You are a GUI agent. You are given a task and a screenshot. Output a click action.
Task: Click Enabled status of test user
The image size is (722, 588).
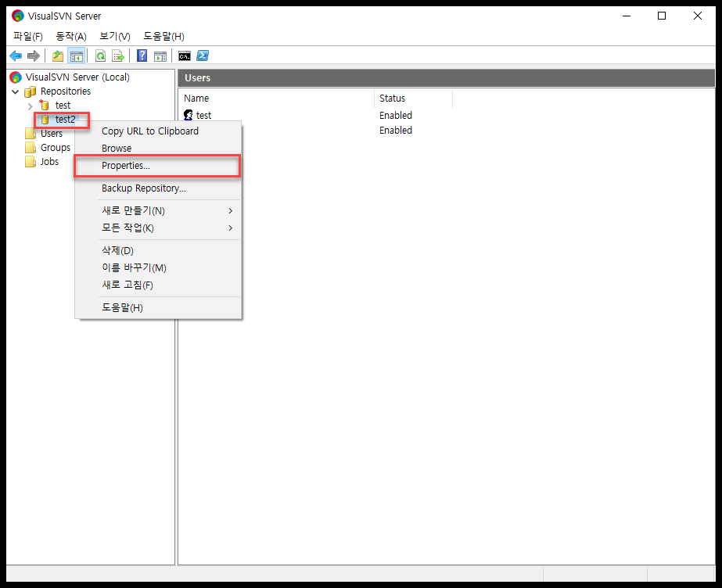(x=396, y=116)
